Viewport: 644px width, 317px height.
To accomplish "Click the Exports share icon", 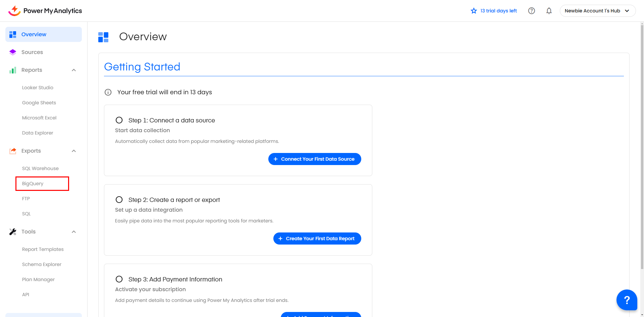I will [x=13, y=151].
